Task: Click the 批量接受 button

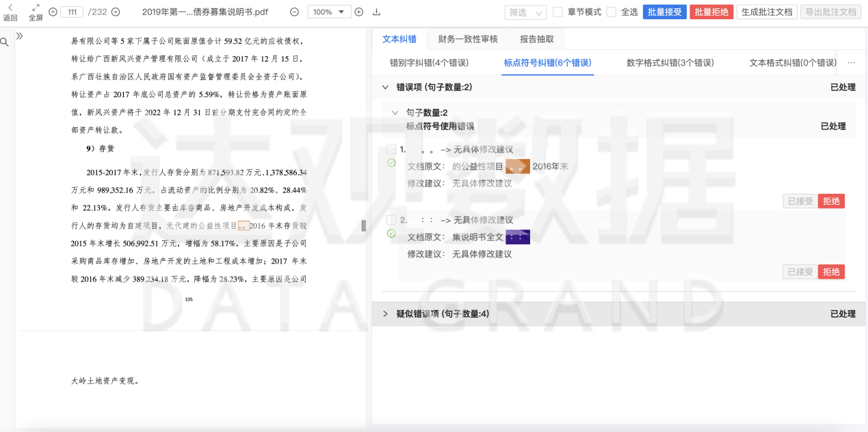Action: pos(664,12)
